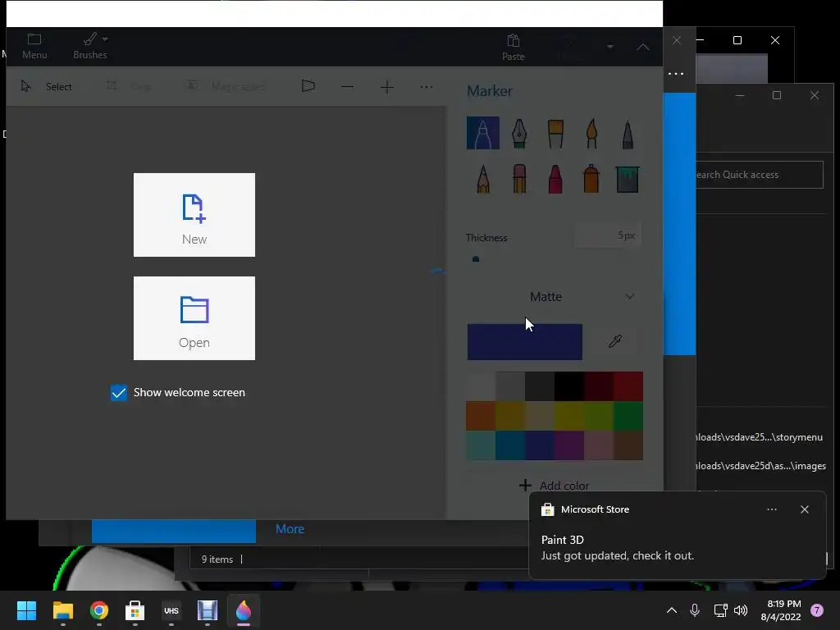Screen dimensions: 840x630
Task: Choose the Crop tool
Action: [128, 86]
